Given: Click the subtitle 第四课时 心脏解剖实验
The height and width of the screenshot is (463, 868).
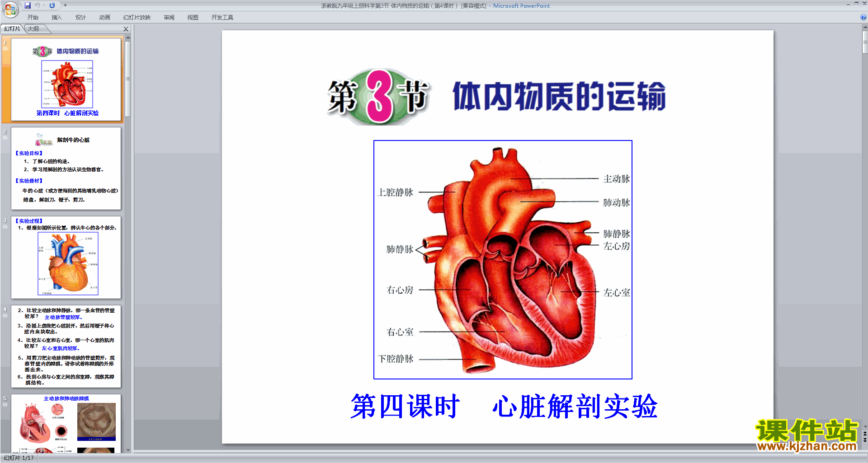Looking at the screenshot, I should tap(504, 406).
